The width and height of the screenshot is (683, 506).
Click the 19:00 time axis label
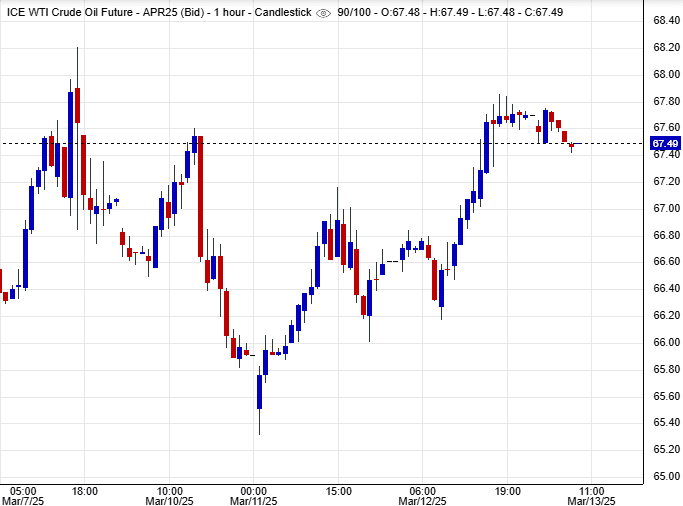[x=508, y=490]
